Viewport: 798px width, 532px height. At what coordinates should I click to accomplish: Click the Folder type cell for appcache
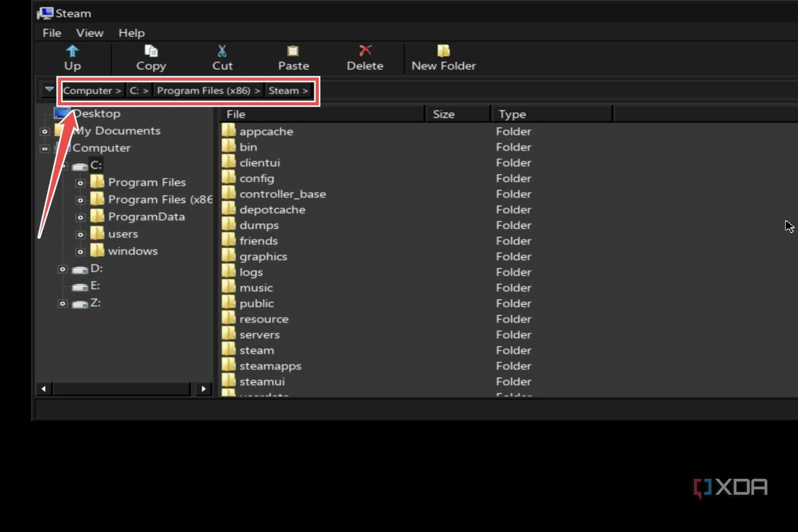click(514, 132)
